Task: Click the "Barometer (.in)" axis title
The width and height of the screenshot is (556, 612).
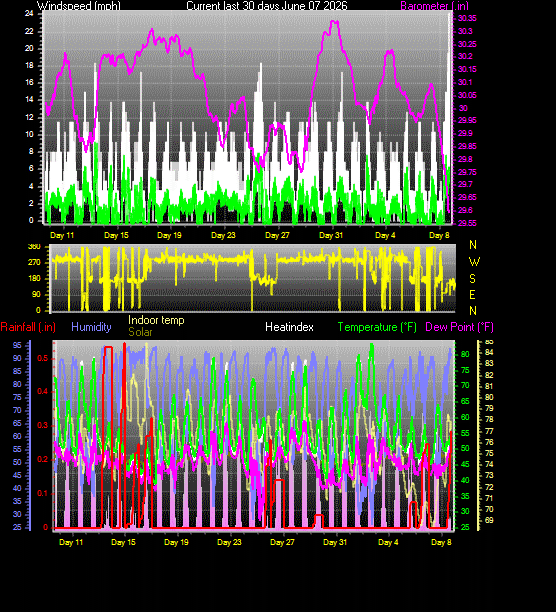Action: 435,6
